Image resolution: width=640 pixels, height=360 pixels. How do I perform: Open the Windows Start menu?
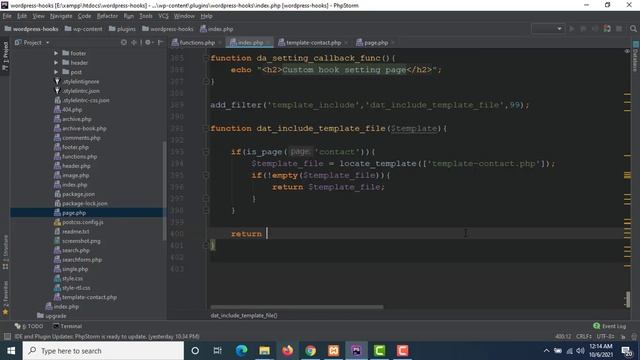point(11,351)
